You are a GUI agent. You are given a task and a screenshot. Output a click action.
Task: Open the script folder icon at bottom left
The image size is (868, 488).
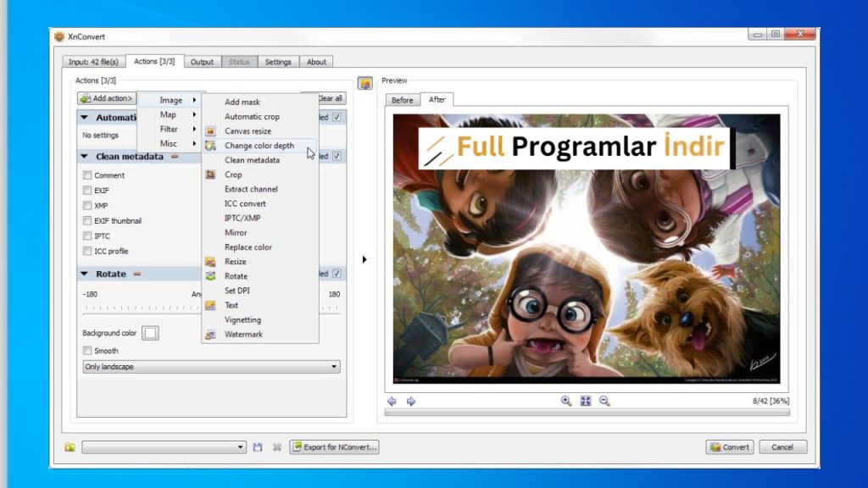[x=70, y=447]
